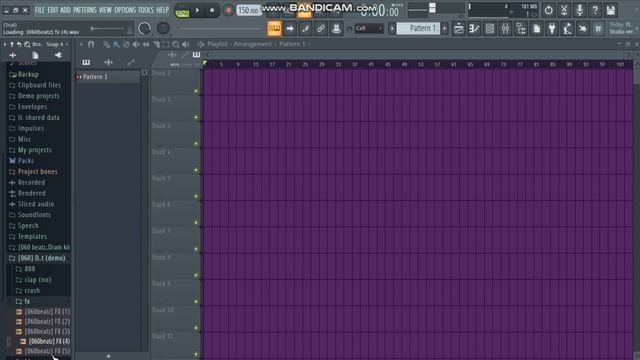Open the HELP menu
The image size is (640, 360).
[162, 10]
